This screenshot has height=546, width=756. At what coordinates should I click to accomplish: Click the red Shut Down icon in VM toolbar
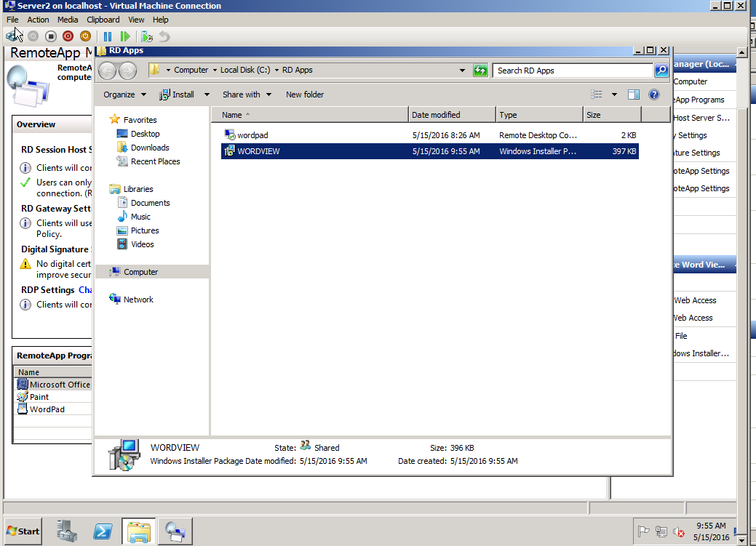68,36
